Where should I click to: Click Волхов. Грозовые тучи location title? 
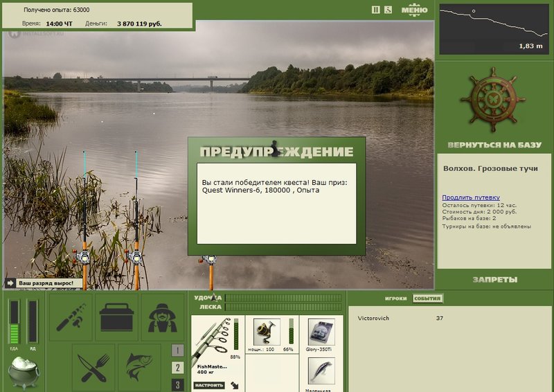point(490,168)
